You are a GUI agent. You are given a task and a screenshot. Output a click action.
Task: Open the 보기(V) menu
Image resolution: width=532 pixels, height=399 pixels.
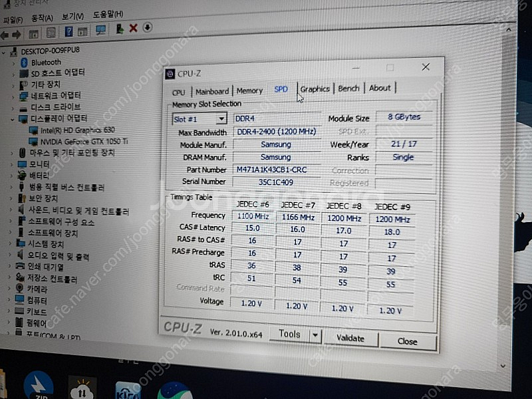[x=72, y=16]
